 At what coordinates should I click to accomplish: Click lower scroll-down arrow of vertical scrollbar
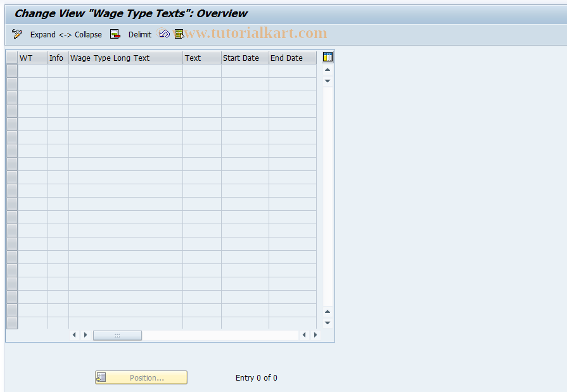(x=328, y=323)
